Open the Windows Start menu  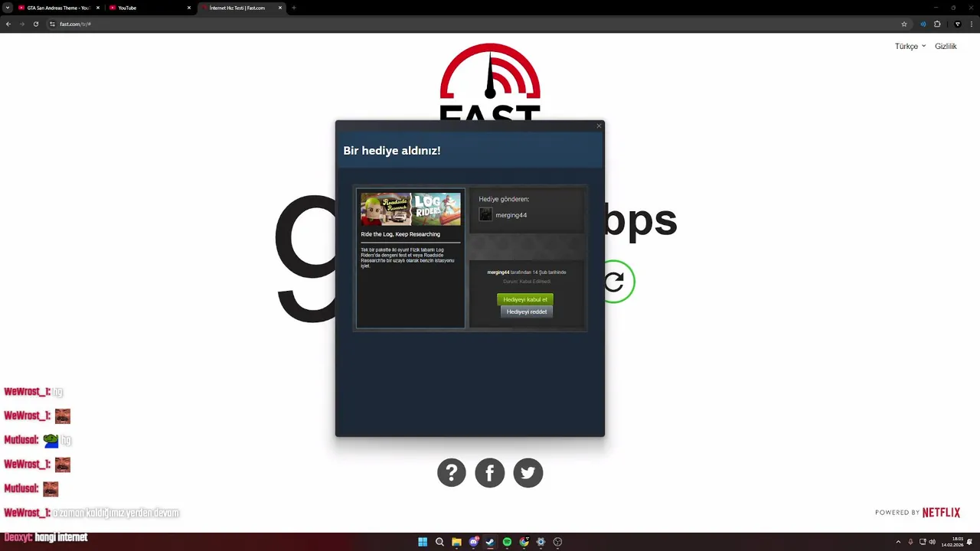click(423, 542)
